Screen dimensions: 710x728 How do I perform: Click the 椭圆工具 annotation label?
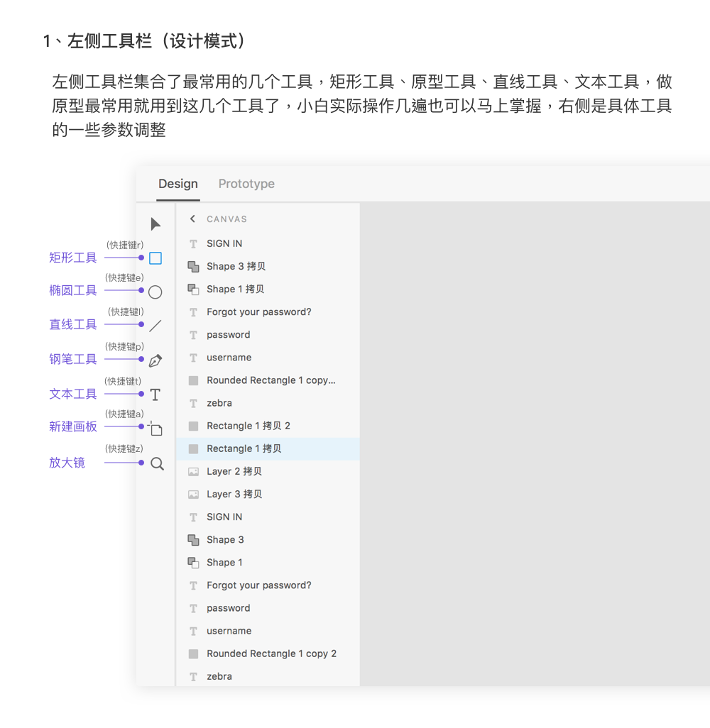coord(73,291)
